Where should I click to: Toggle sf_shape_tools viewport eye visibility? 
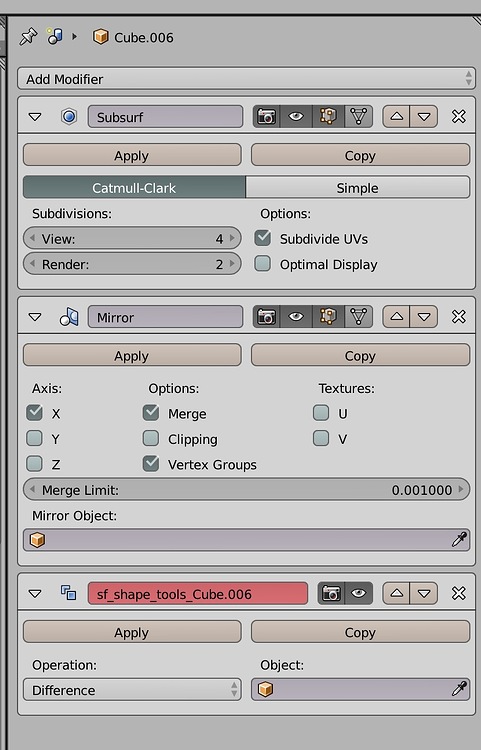pyautogui.click(x=359, y=594)
